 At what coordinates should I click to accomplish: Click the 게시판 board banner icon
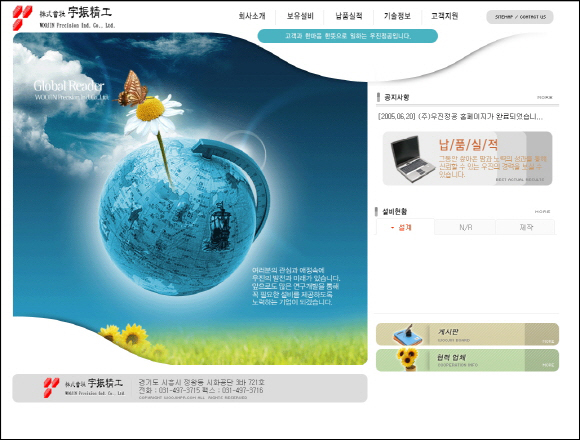pyautogui.click(x=408, y=335)
